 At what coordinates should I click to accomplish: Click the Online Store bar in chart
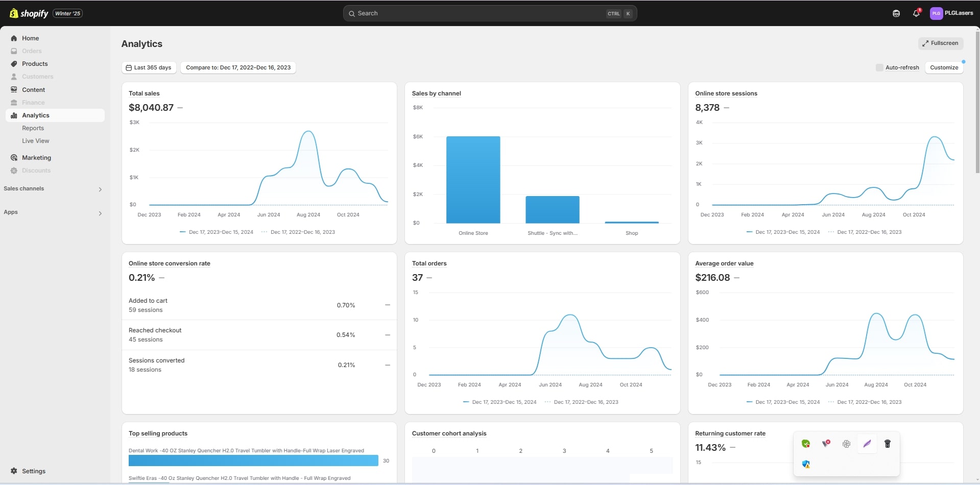point(473,180)
